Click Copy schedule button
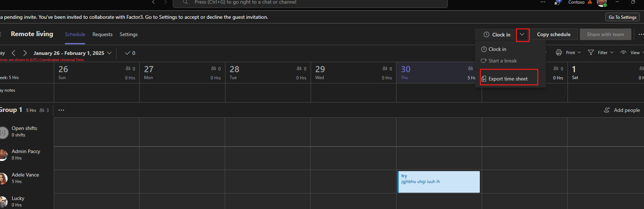 tap(553, 34)
